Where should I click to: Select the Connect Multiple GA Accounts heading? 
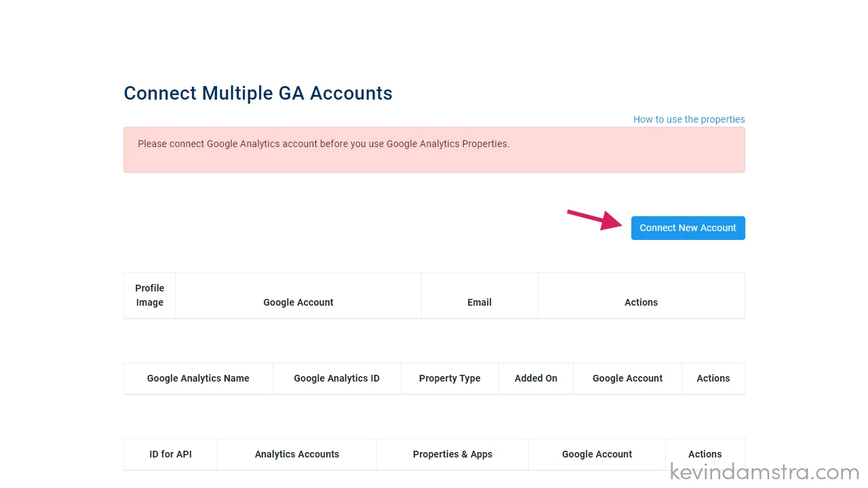click(x=258, y=94)
